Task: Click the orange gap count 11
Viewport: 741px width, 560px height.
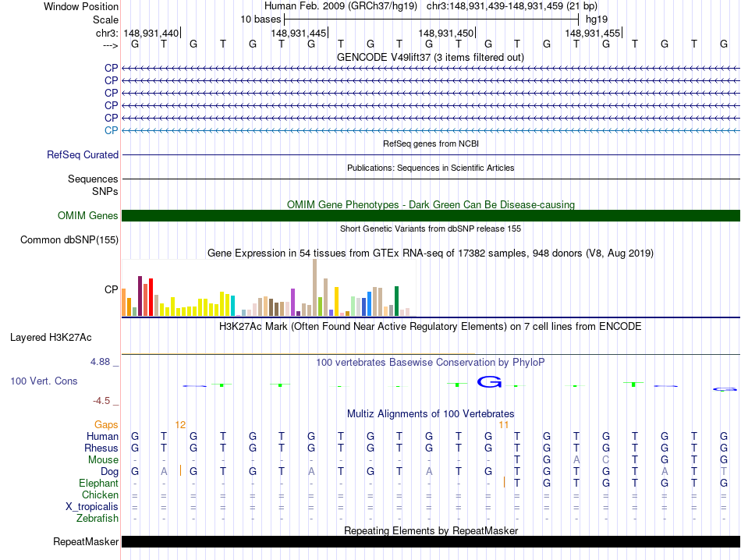Action: pyautogui.click(x=504, y=425)
